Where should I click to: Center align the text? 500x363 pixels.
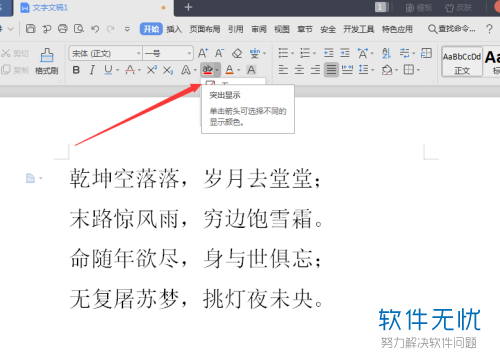tap(299, 70)
